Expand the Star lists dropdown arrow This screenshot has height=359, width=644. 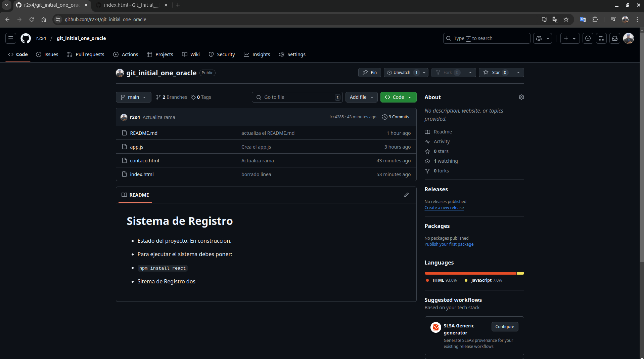518,73
